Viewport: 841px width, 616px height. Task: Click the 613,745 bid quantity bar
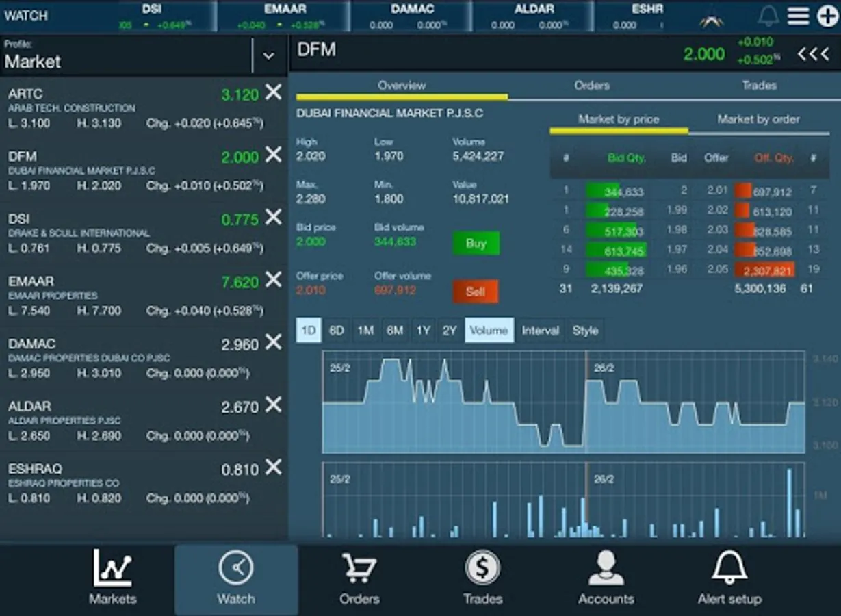pos(615,251)
